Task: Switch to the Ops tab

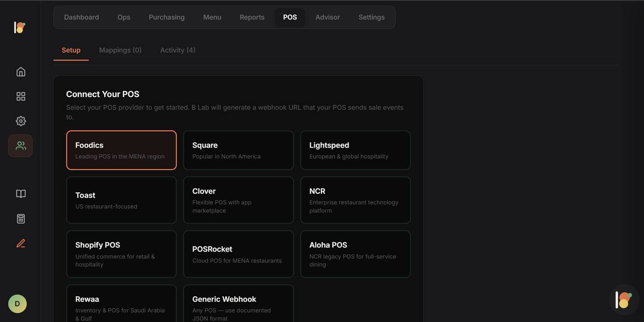Action: [x=124, y=17]
